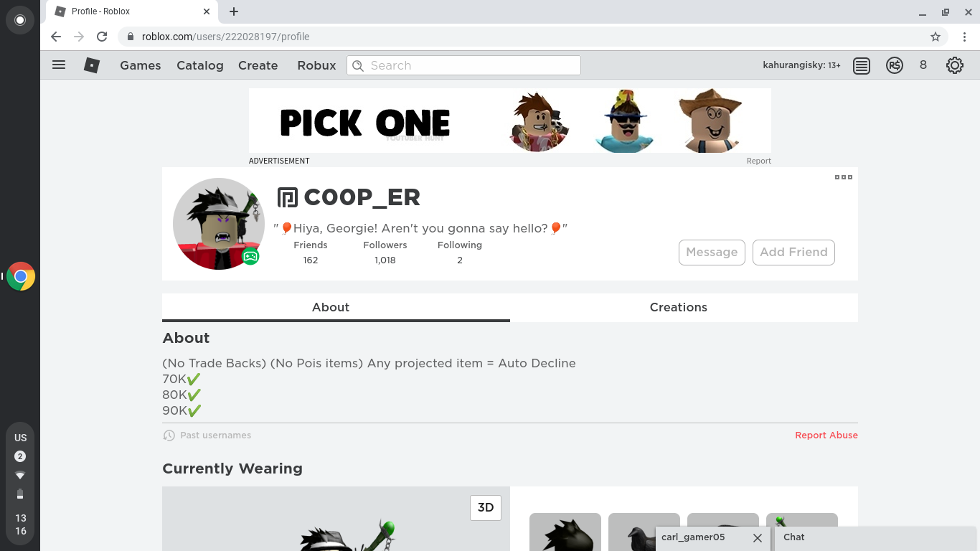
Task: Click the in-game status icon on avatar
Action: [250, 256]
